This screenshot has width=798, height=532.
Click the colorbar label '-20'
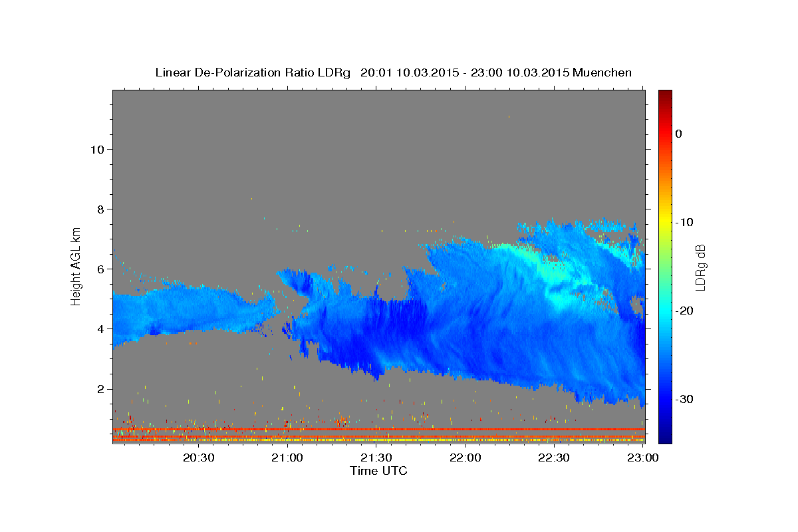(x=685, y=311)
